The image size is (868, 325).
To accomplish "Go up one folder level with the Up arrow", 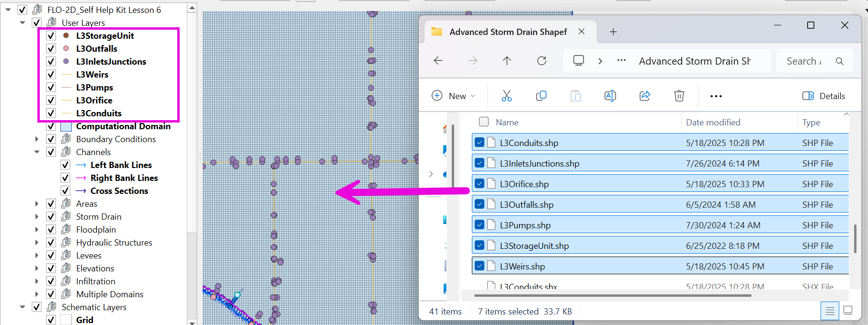I will [507, 61].
